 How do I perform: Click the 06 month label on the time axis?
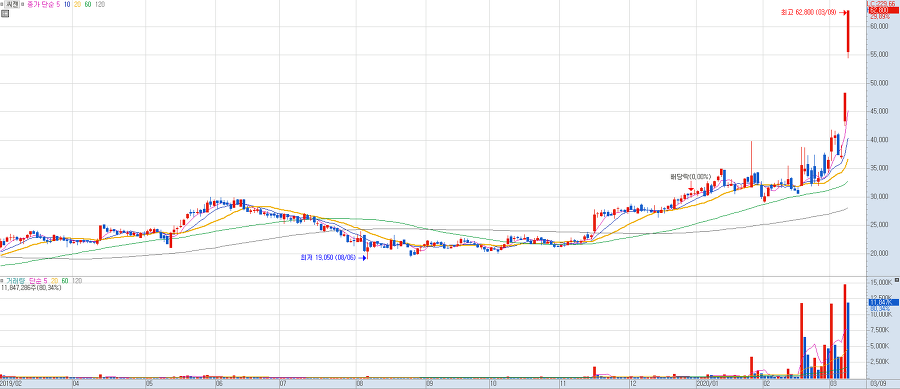pyautogui.click(x=219, y=382)
